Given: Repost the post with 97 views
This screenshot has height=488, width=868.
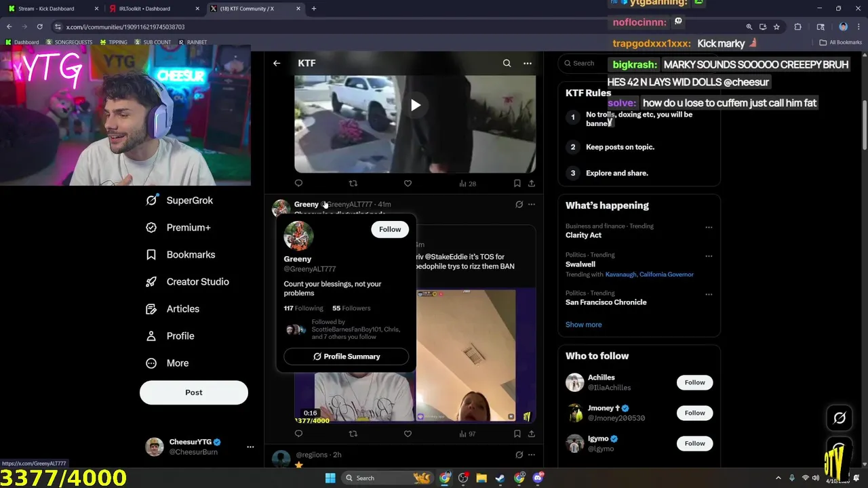Looking at the screenshot, I should pos(353,434).
